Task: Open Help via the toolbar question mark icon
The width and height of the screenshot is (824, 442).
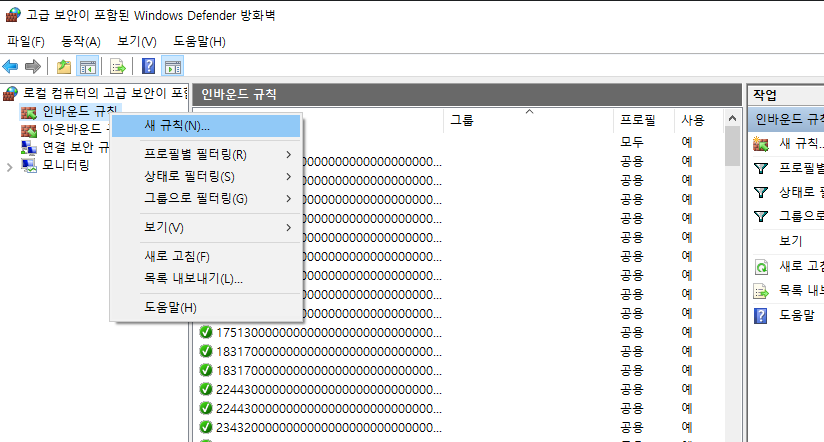Action: [x=149, y=66]
